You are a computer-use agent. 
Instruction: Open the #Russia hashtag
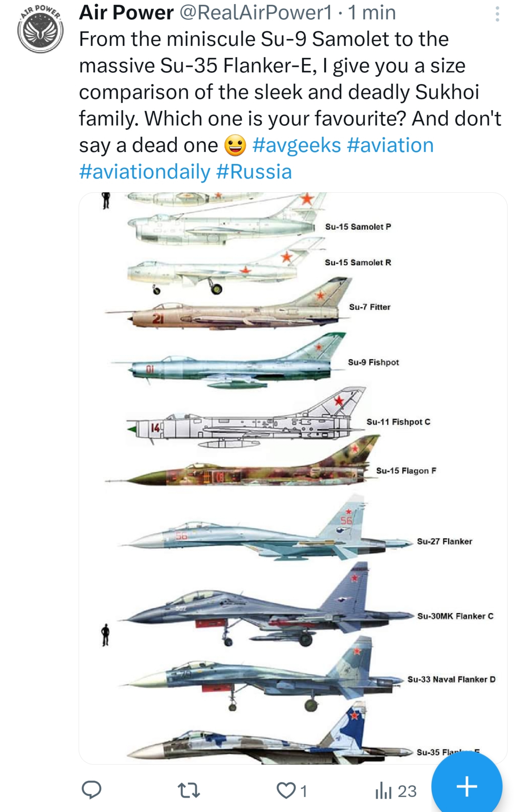(x=254, y=171)
